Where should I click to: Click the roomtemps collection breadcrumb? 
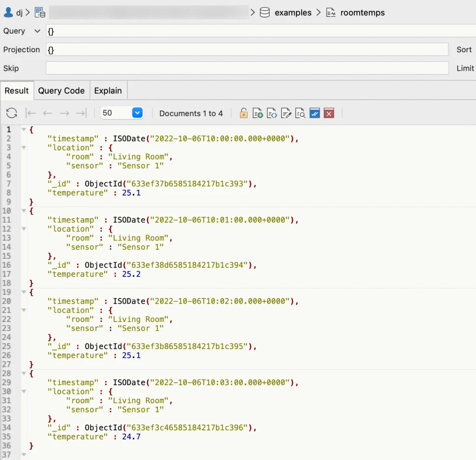[363, 13]
